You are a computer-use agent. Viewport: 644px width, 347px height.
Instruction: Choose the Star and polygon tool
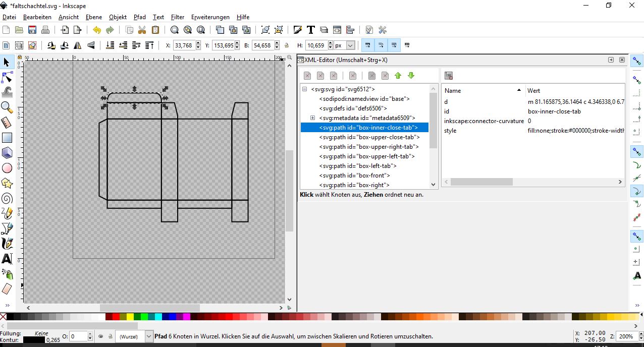tap(7, 183)
